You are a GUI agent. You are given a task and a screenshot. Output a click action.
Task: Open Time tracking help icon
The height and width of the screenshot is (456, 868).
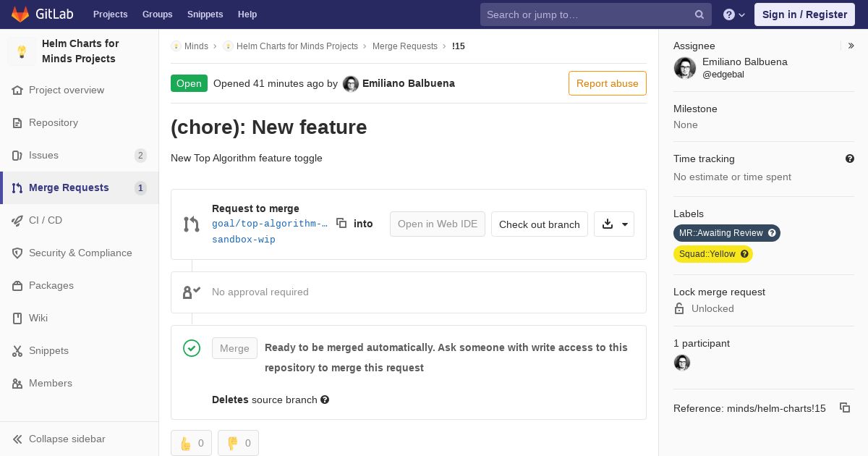[850, 159]
